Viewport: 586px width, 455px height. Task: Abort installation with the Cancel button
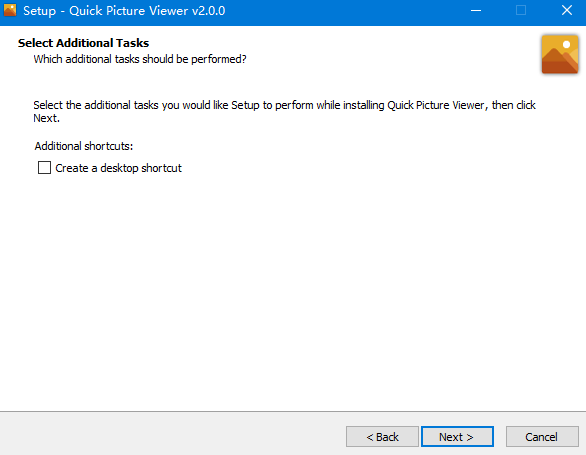point(542,436)
